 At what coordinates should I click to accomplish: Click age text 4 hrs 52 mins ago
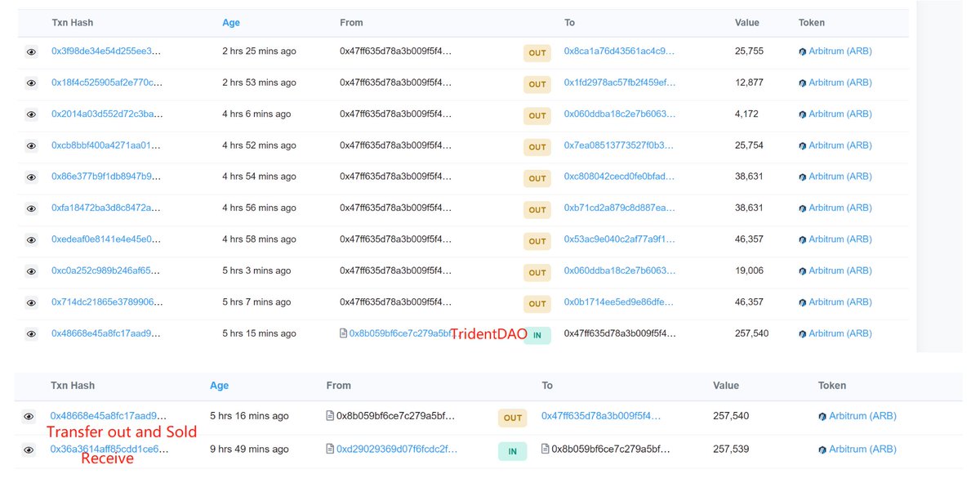259,145
